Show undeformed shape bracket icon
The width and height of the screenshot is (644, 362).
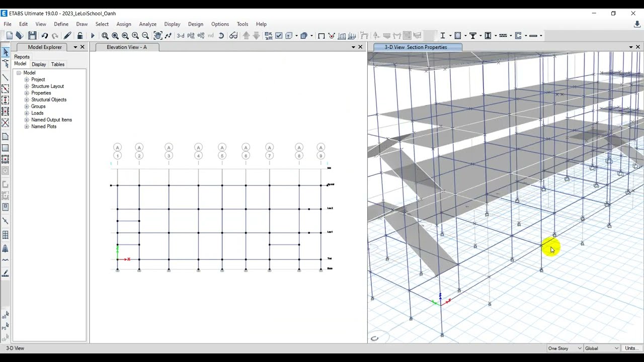tap(321, 36)
